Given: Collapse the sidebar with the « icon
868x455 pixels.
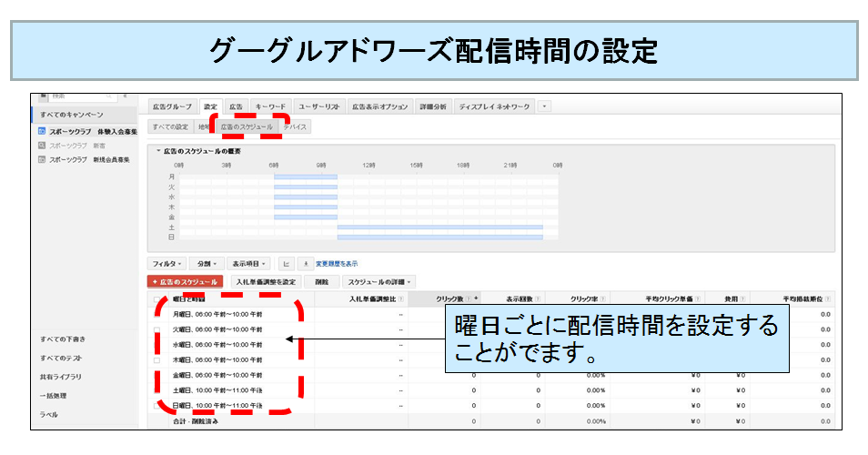Looking at the screenshot, I should coord(126,96).
